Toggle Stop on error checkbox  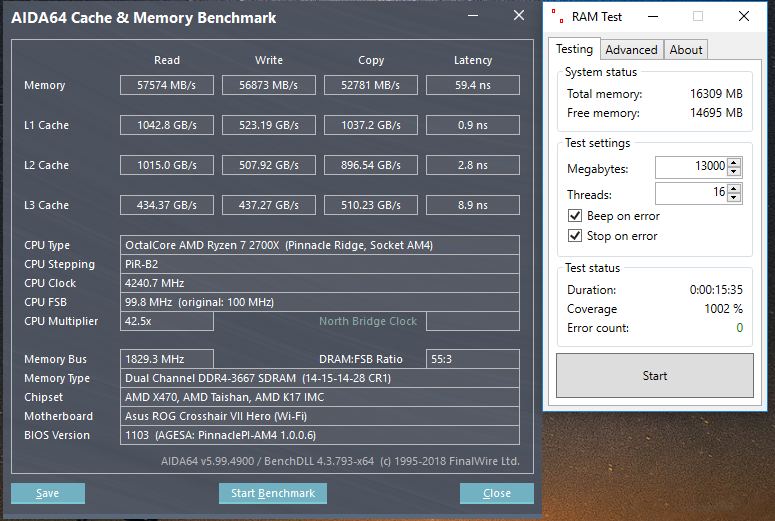coord(575,235)
